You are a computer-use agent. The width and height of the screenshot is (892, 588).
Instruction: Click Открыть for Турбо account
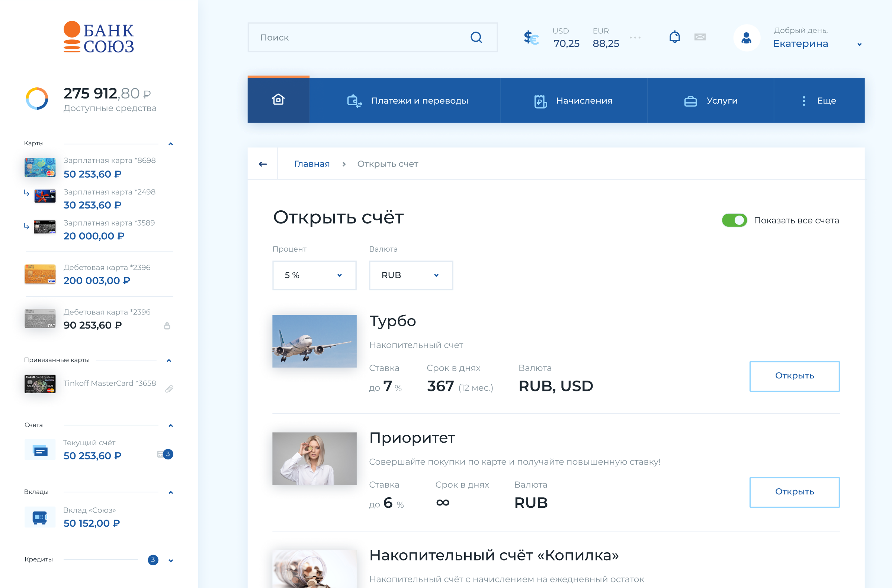click(x=795, y=376)
